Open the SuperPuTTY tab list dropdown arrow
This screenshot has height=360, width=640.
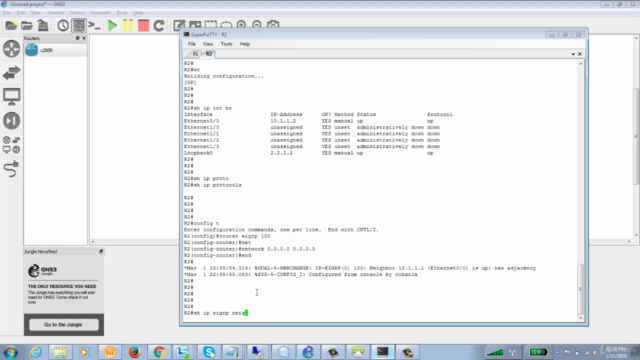tap(573, 54)
